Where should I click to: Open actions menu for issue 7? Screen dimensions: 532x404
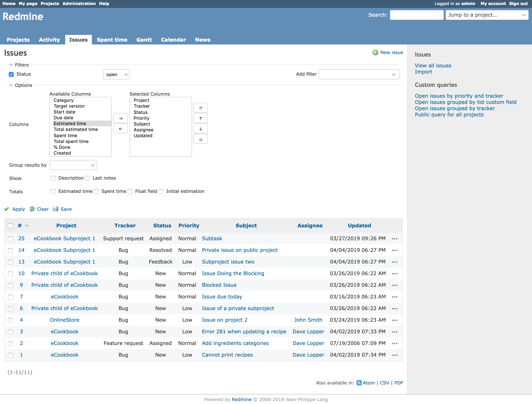click(394, 297)
